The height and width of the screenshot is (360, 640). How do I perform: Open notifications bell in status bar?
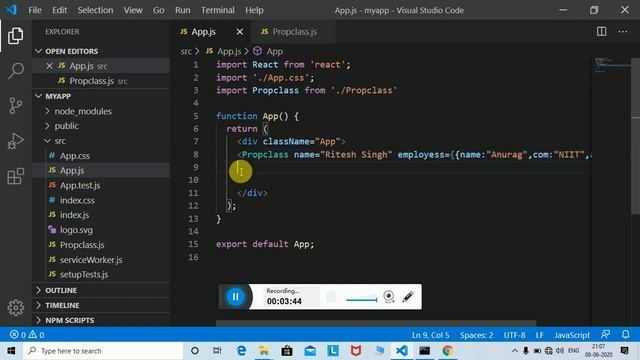click(625, 335)
